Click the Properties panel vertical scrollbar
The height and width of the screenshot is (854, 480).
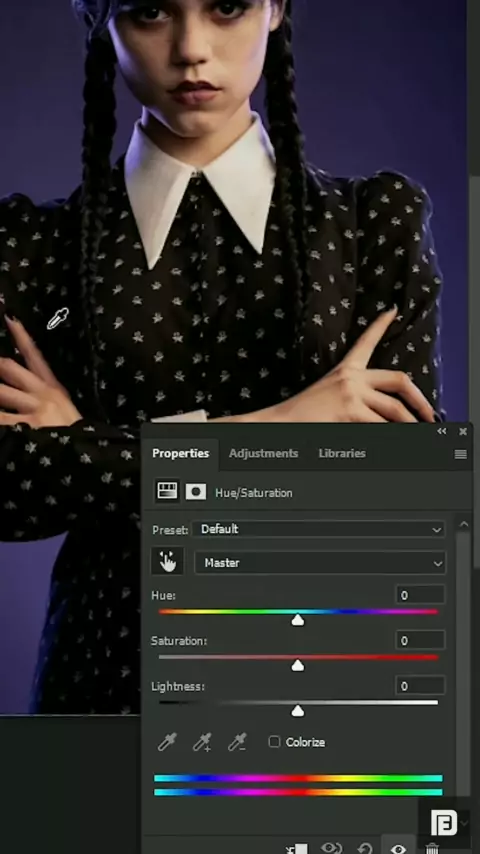[463, 662]
